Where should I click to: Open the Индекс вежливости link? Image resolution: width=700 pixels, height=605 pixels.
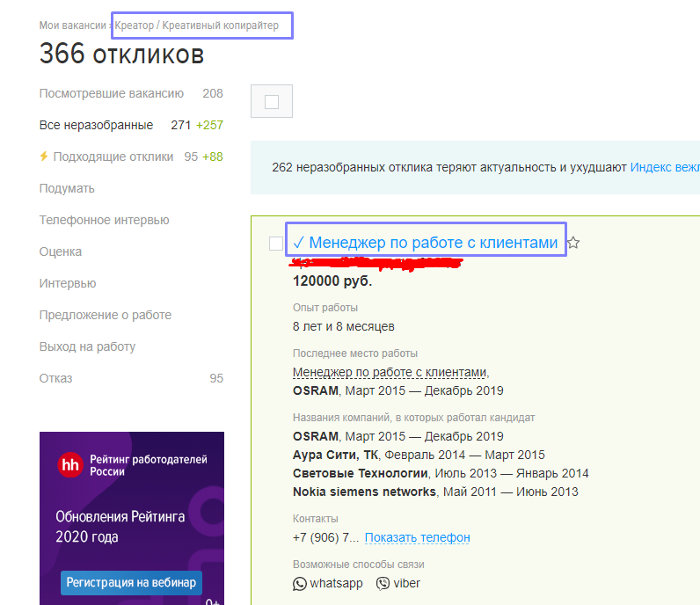pyautogui.click(x=665, y=167)
